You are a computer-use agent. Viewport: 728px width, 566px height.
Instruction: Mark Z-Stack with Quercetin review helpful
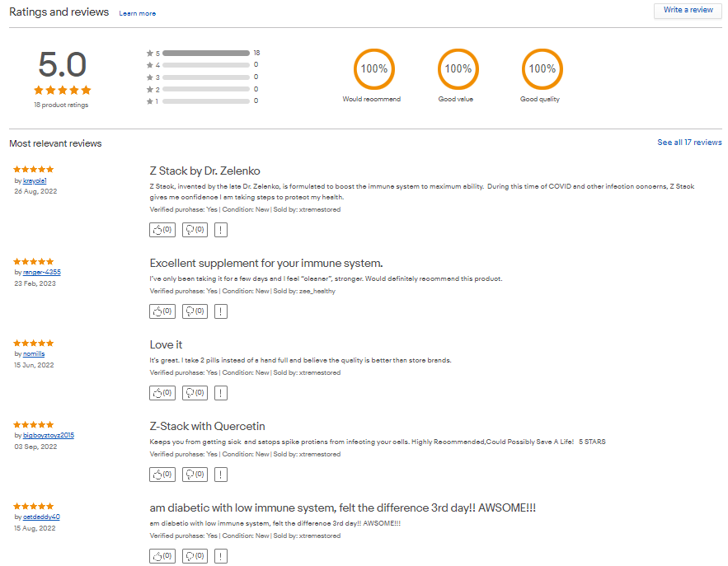coord(162,475)
